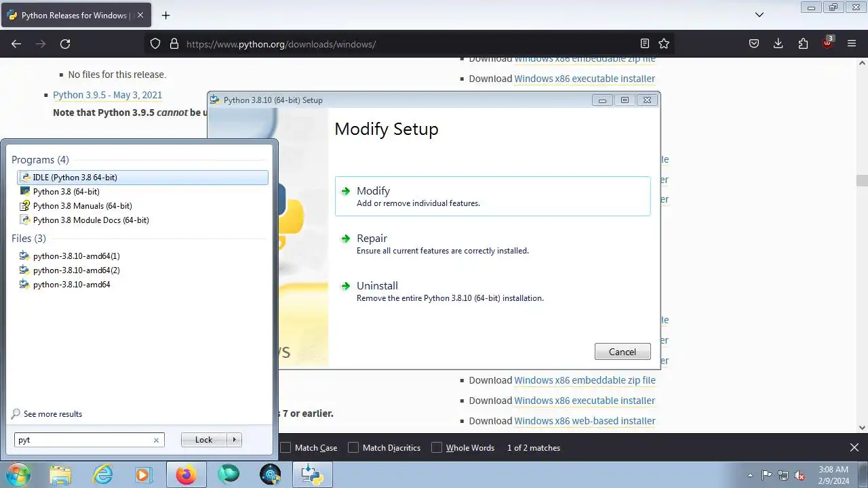Screen dimensions: 868x488
Task: Launch Internet Explorer from the taskbar
Action: tap(102, 474)
